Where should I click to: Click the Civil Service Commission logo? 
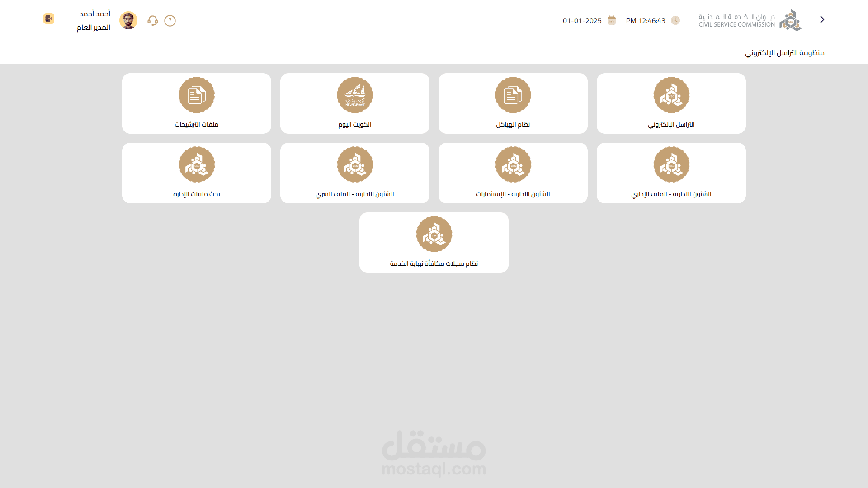[x=750, y=20]
